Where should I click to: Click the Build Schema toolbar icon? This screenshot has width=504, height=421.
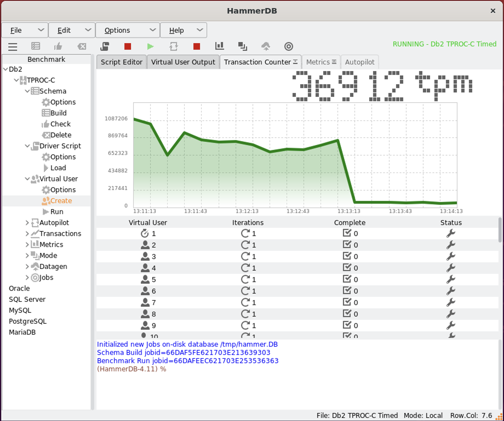(36, 46)
